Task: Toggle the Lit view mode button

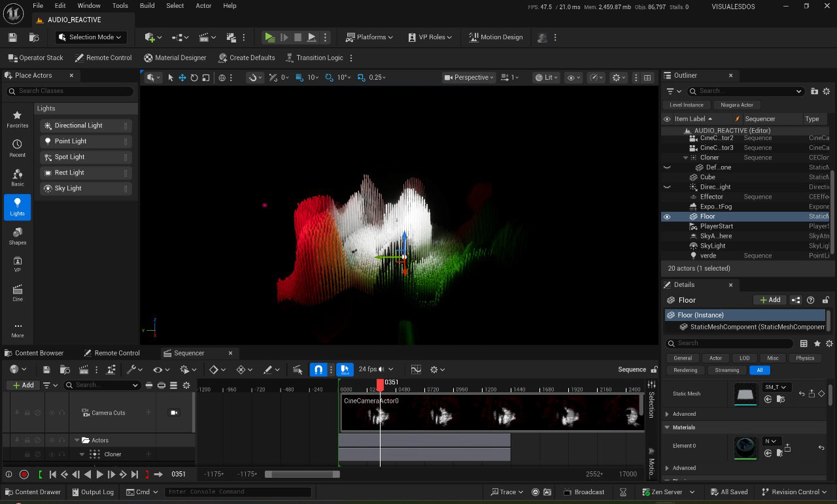Action: pyautogui.click(x=546, y=78)
